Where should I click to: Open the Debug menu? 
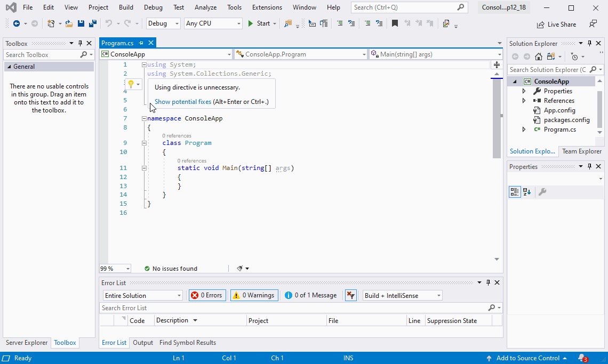pyautogui.click(x=153, y=7)
